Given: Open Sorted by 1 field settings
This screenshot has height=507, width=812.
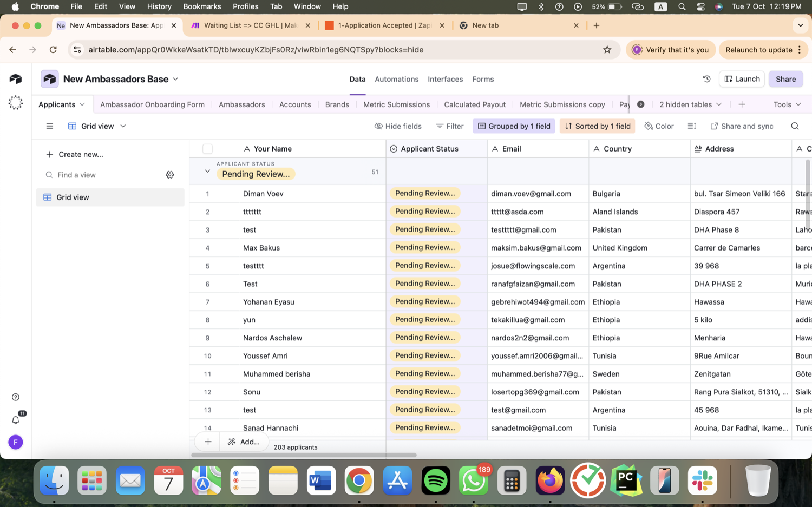Looking at the screenshot, I should pos(597,126).
